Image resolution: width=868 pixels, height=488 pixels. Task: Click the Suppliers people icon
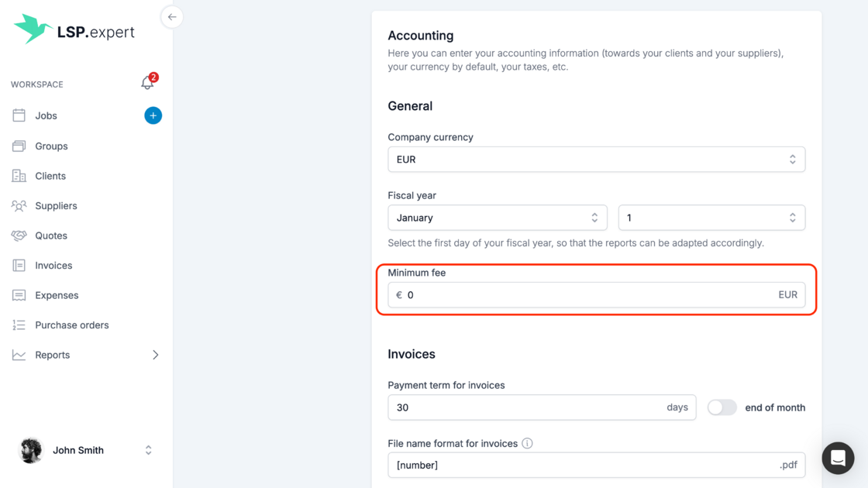click(19, 206)
